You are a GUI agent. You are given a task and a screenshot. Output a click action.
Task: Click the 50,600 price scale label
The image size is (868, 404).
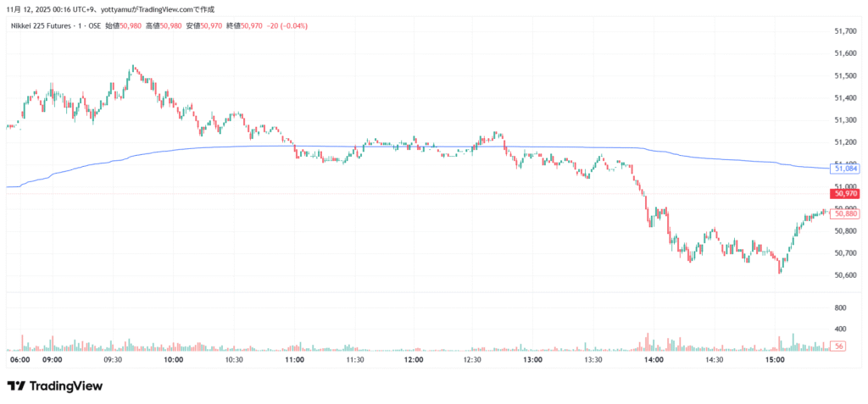pos(844,275)
